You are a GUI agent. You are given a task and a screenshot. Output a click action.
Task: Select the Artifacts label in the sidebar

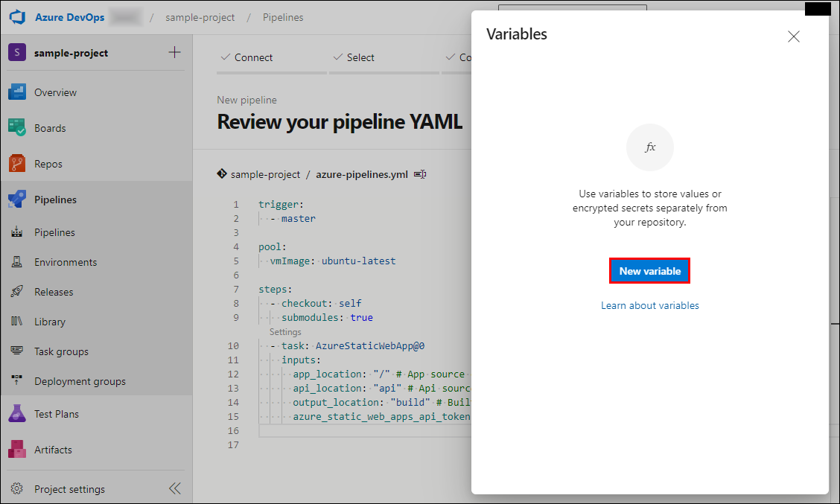click(53, 450)
